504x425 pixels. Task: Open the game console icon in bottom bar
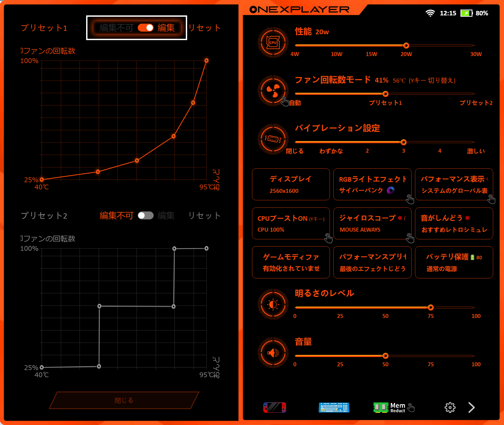pyautogui.click(x=275, y=407)
